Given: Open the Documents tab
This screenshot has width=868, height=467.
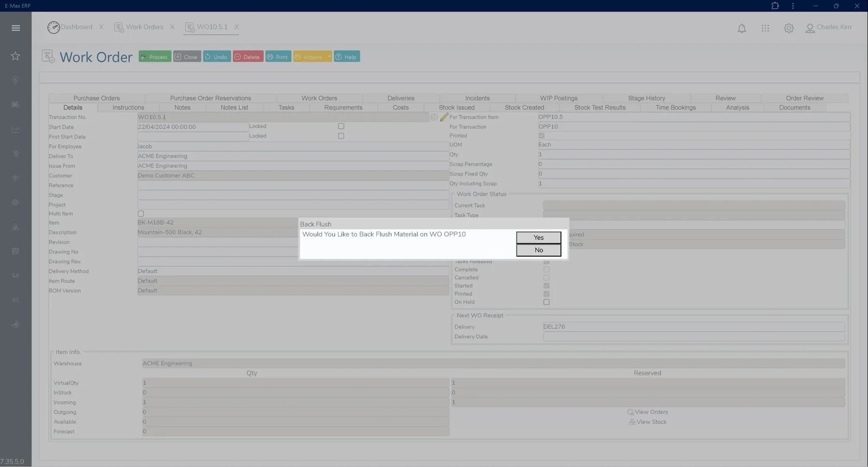Looking at the screenshot, I should pos(795,108).
